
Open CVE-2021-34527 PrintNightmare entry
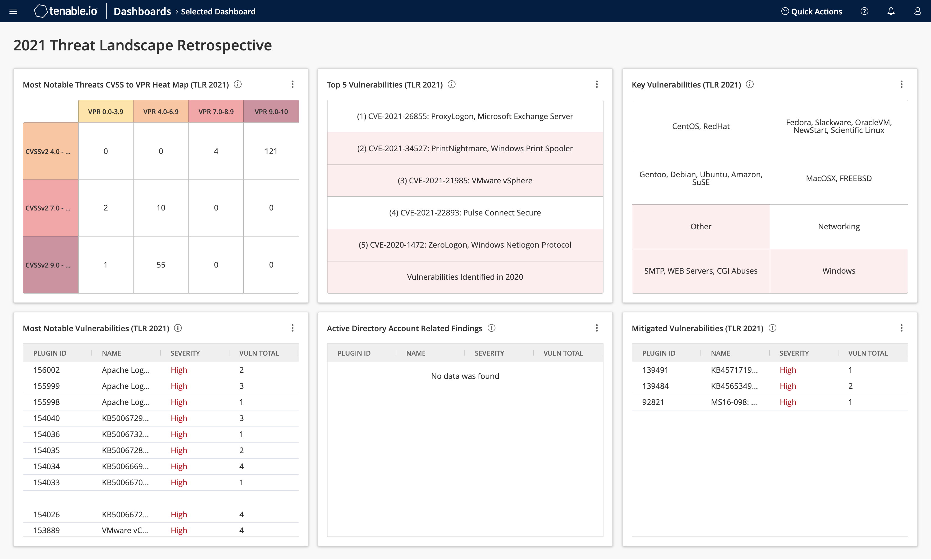click(x=465, y=148)
